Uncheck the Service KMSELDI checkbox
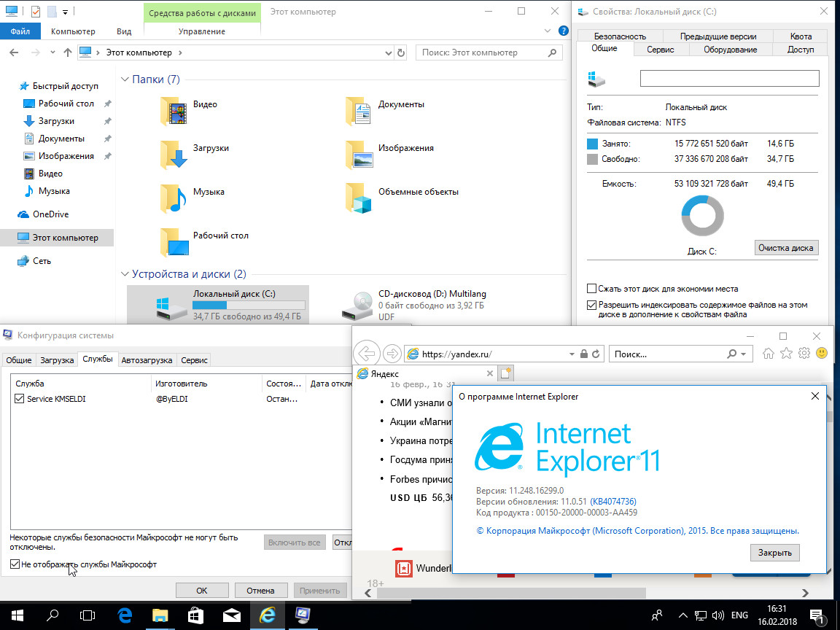The image size is (840, 630). pyautogui.click(x=20, y=399)
